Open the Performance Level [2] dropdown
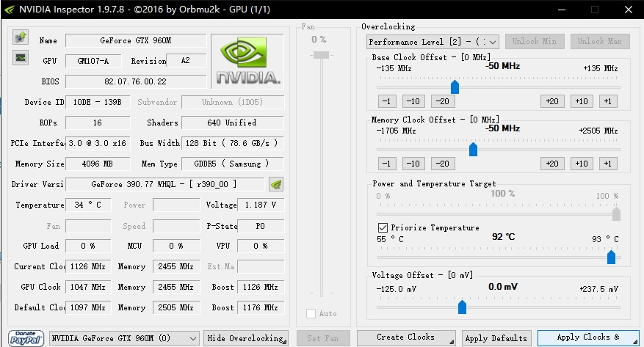 [x=433, y=41]
